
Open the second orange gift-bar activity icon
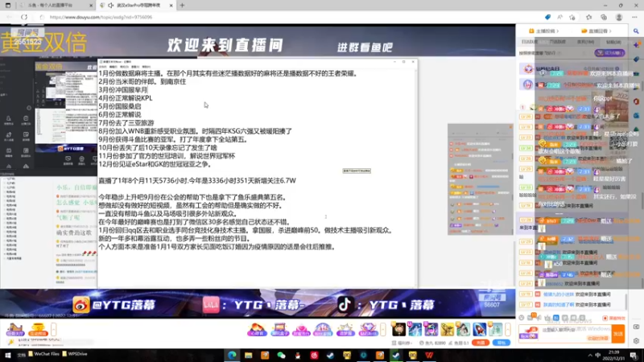(38, 329)
